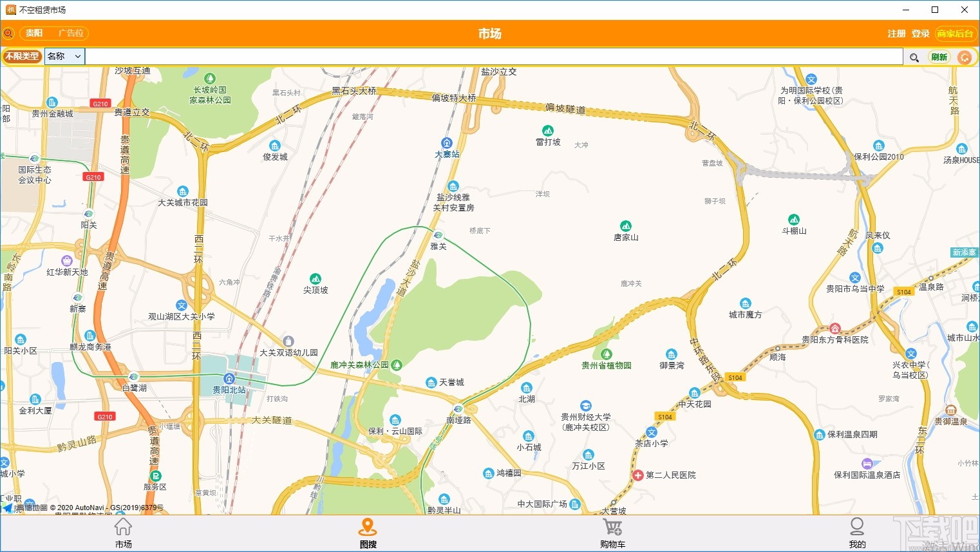Viewport: 980px width, 552px height.
Task: Click the heart magnifier icon beside 贵阳
Action: click(x=8, y=33)
